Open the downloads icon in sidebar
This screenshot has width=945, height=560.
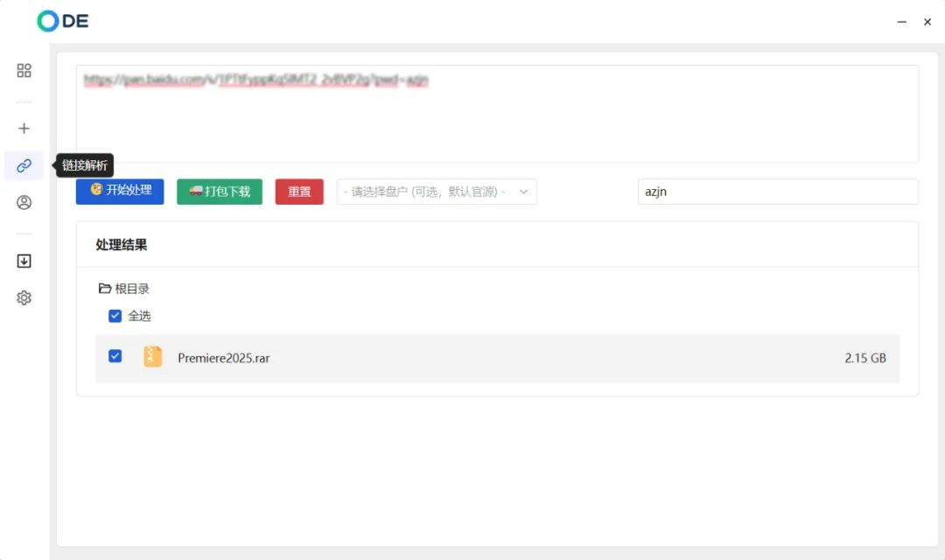tap(24, 261)
